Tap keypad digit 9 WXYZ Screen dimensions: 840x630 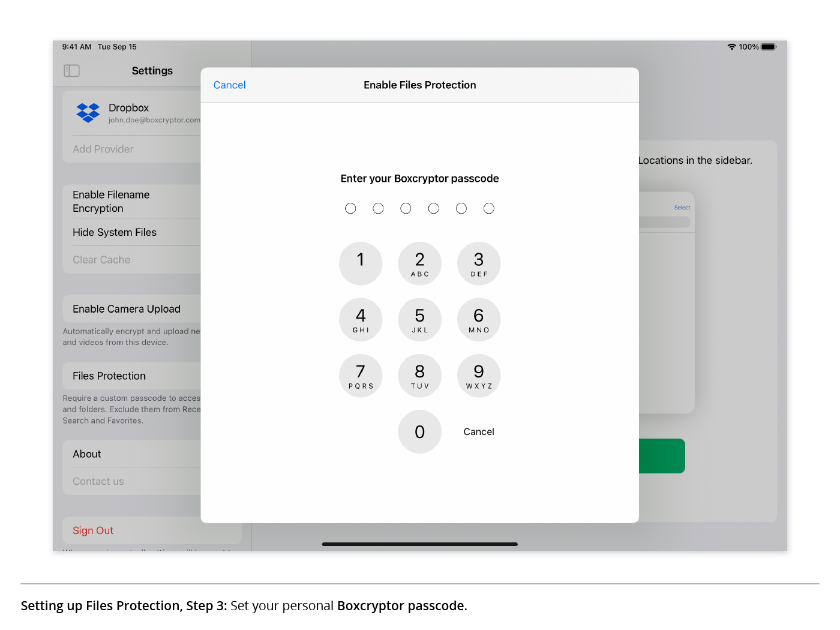(479, 376)
